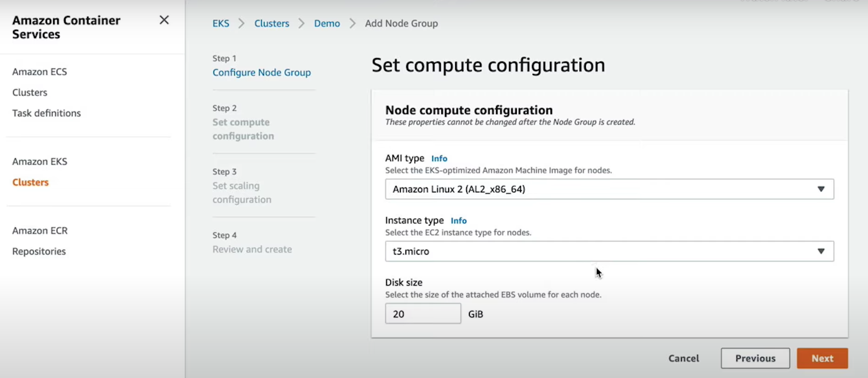Open AMI type dropdown arrow
The image size is (868, 378).
(x=821, y=189)
